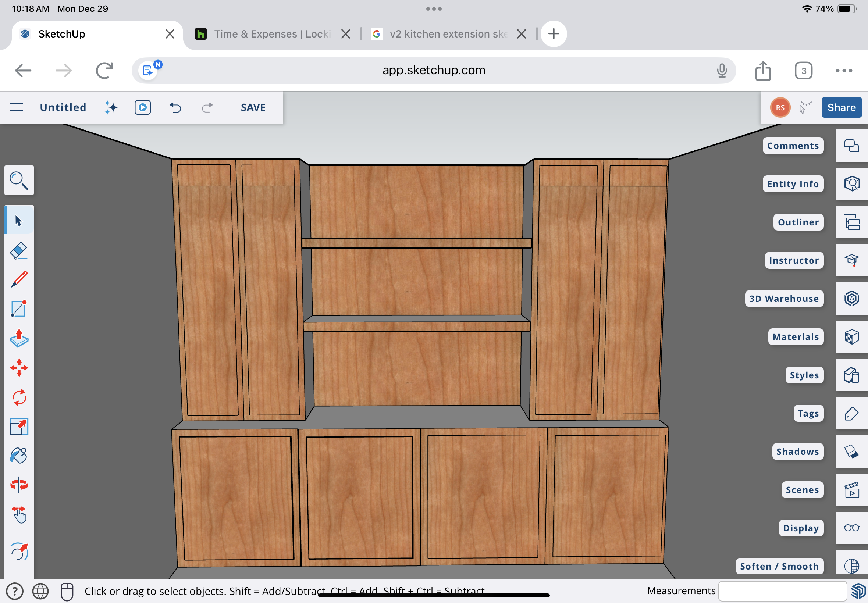
Task: Switch to v2 kitchen extension tab
Action: 448,34
